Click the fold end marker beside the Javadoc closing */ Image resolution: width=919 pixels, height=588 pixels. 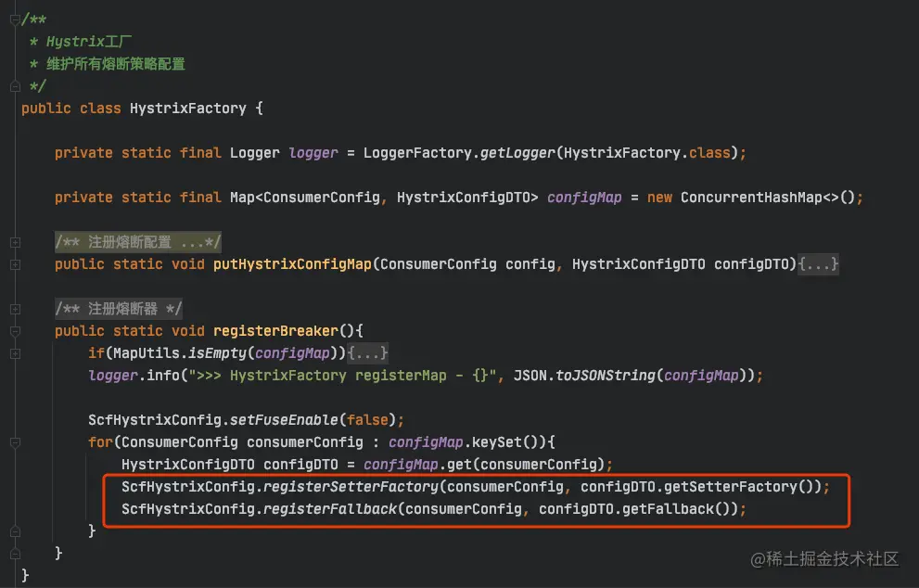point(15,87)
